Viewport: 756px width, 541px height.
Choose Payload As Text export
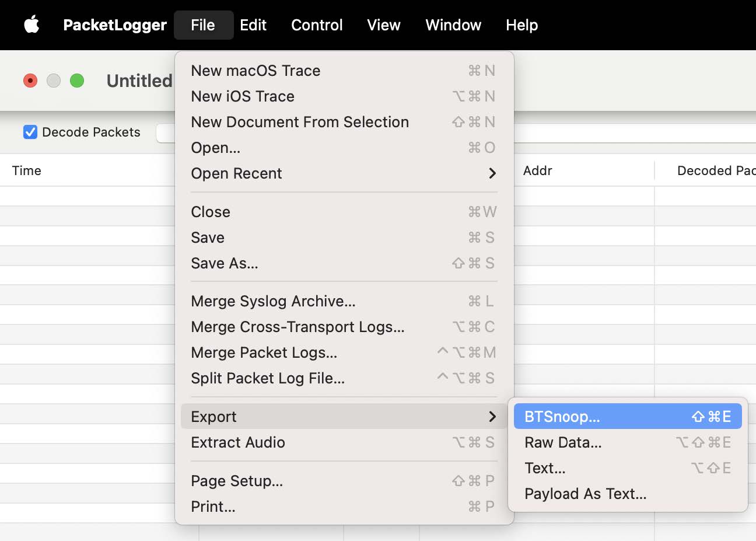click(585, 493)
